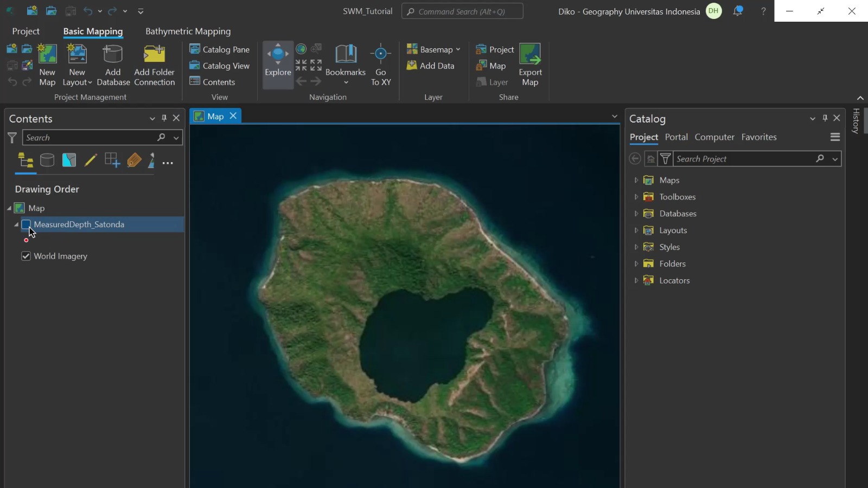Select List By Data Source view
Screen dimensions: 868x488
[x=47, y=160]
